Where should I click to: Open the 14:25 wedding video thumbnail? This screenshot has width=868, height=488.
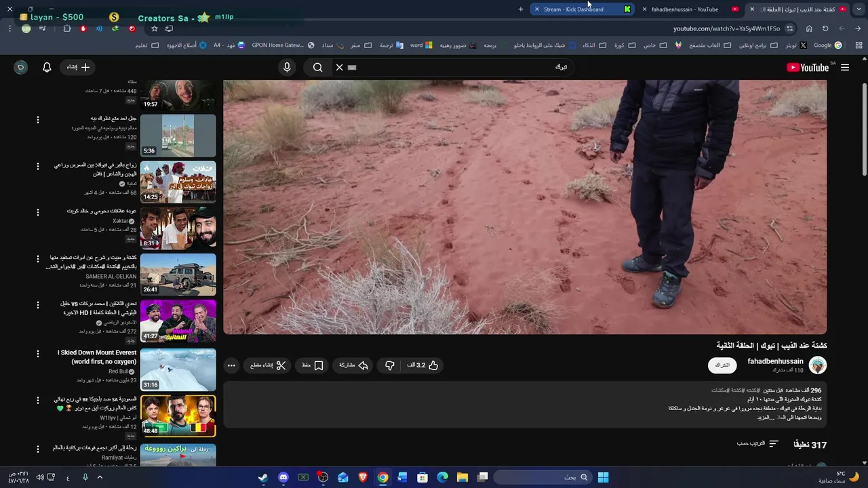point(178,182)
